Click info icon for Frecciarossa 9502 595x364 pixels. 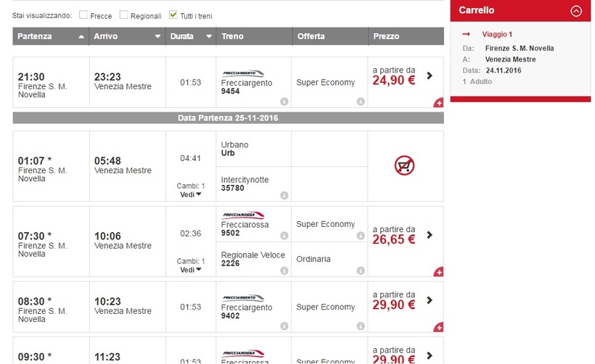tap(284, 236)
